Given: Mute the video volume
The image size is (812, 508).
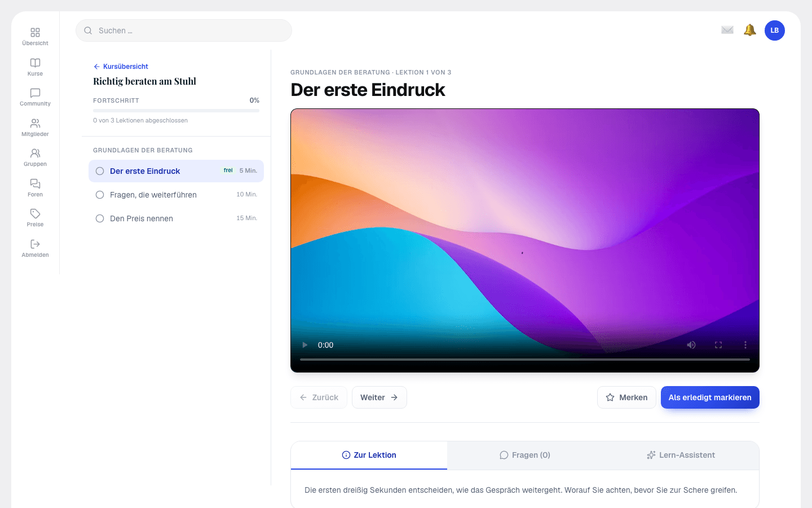Looking at the screenshot, I should [691, 345].
